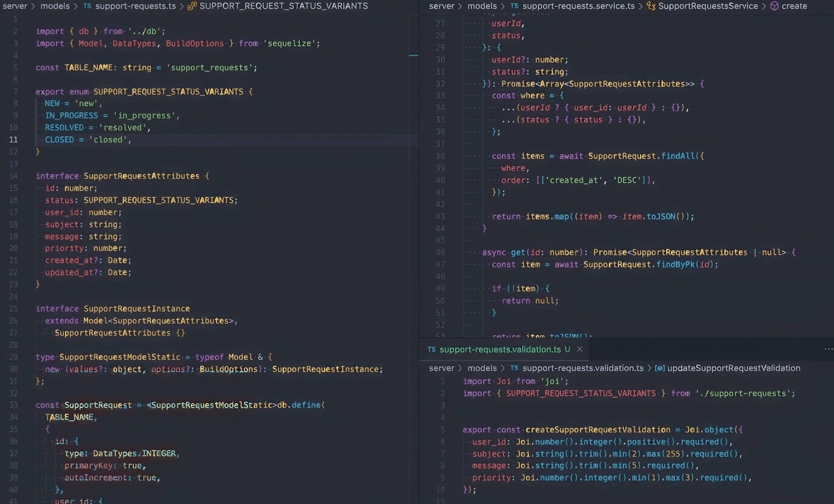Click 'primaryKey: true' on line 38

pyautogui.click(x=103, y=466)
